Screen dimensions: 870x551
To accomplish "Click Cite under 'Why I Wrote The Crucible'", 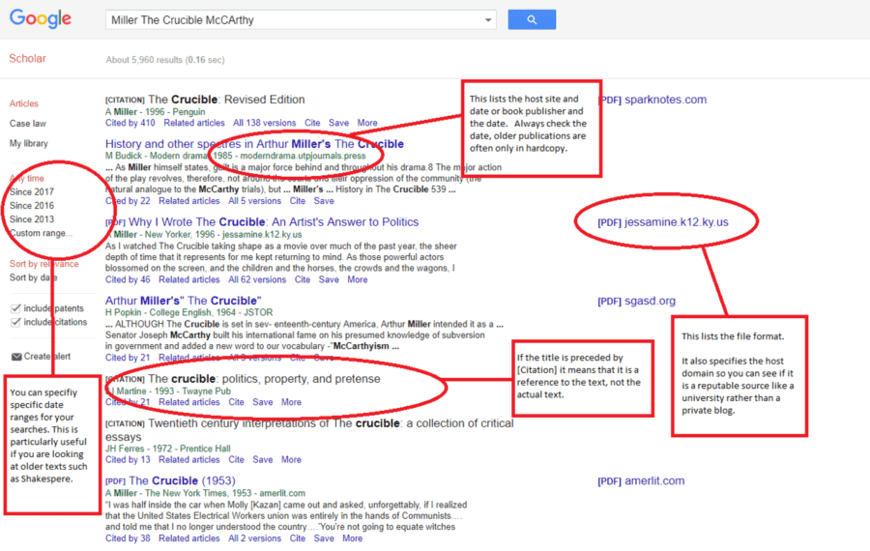I will [x=302, y=280].
